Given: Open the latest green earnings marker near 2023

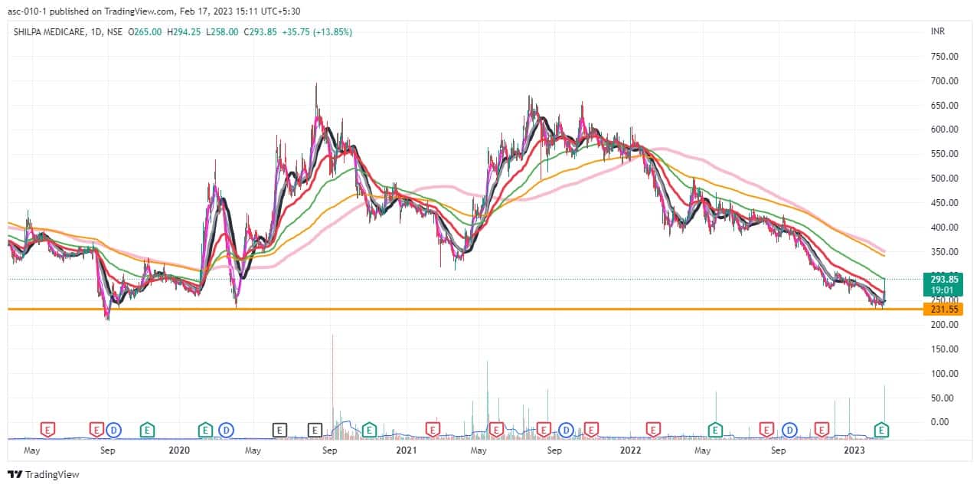Looking at the screenshot, I should (882, 430).
